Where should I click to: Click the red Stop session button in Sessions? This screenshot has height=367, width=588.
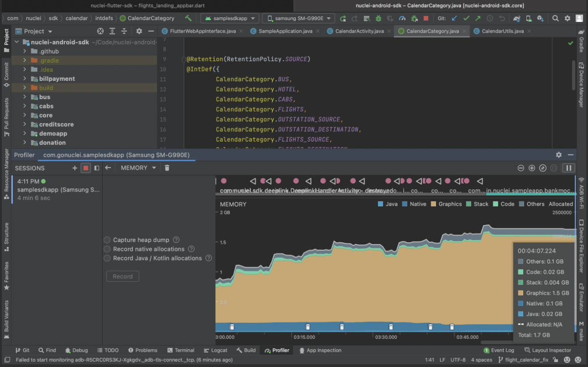tap(86, 168)
